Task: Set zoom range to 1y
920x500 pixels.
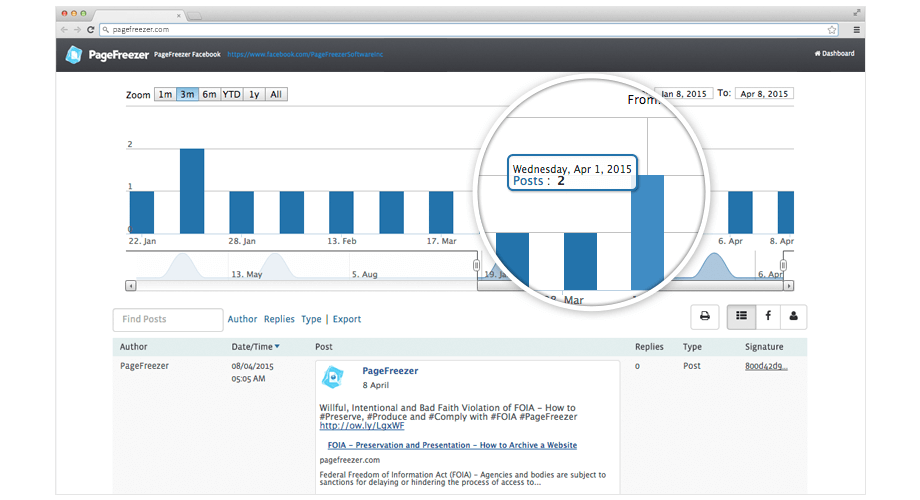Action: click(x=254, y=94)
